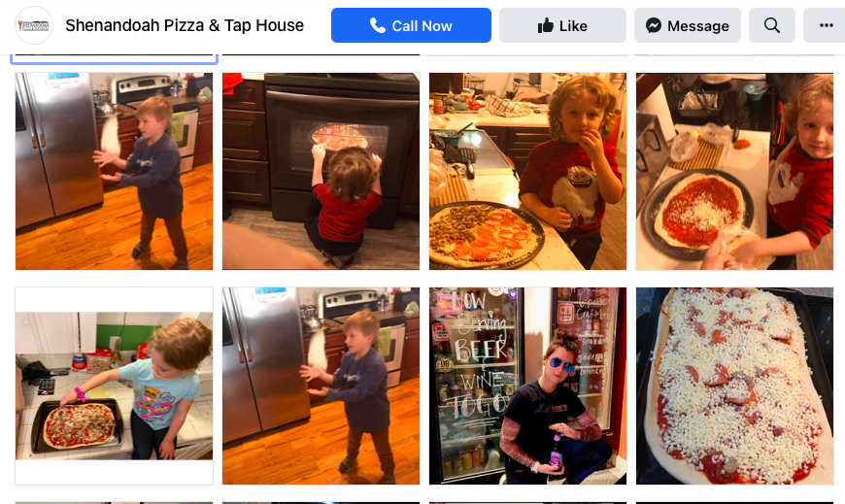
Task: Open photo of woman by beer and wine cooler
Action: tap(527, 386)
